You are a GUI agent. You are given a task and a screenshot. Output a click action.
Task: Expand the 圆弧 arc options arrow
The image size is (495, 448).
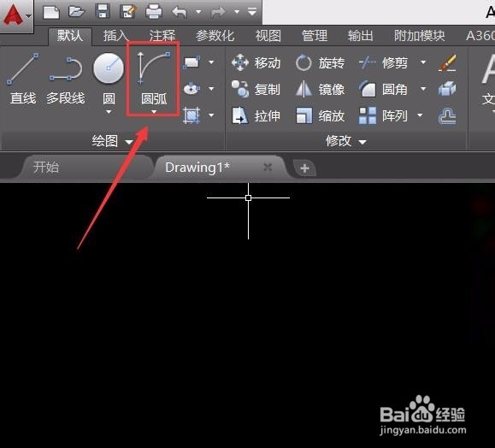(154, 112)
